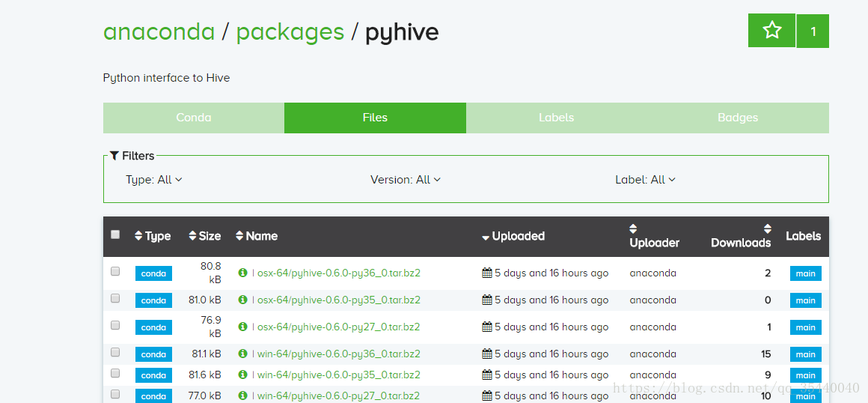The image size is (868, 403).
Task: Click calendar icon in osx-64 py36 row
Action: click(x=487, y=273)
